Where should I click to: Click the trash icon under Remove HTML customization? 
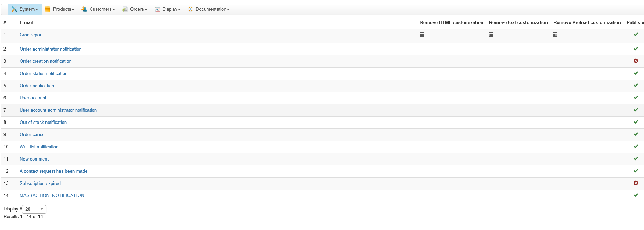tap(422, 35)
